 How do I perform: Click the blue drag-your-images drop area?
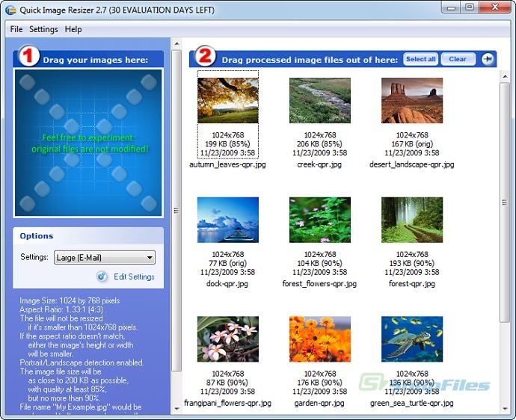click(88, 142)
